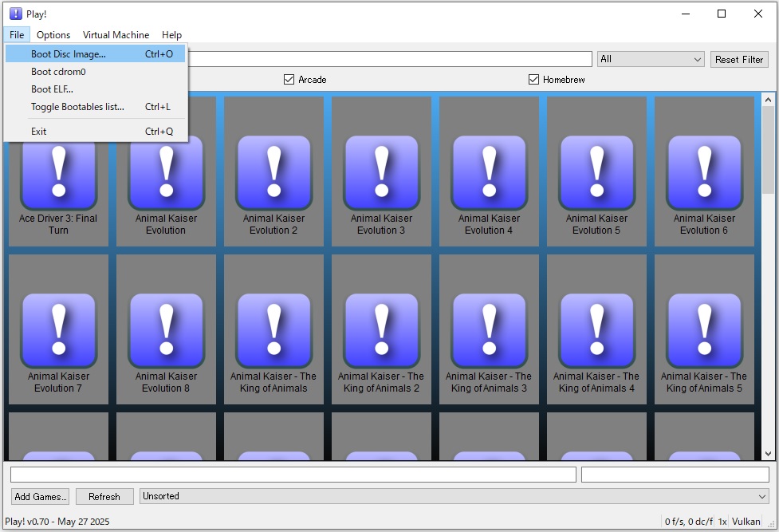This screenshot has width=779, height=532.
Task: Click the 1x scale status label
Action: pyautogui.click(x=722, y=521)
